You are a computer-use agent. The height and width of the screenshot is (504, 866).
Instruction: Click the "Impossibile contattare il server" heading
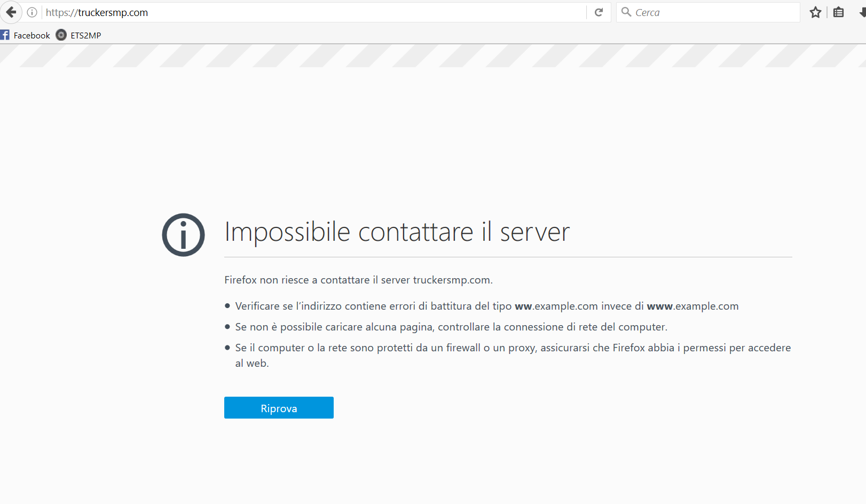(397, 232)
